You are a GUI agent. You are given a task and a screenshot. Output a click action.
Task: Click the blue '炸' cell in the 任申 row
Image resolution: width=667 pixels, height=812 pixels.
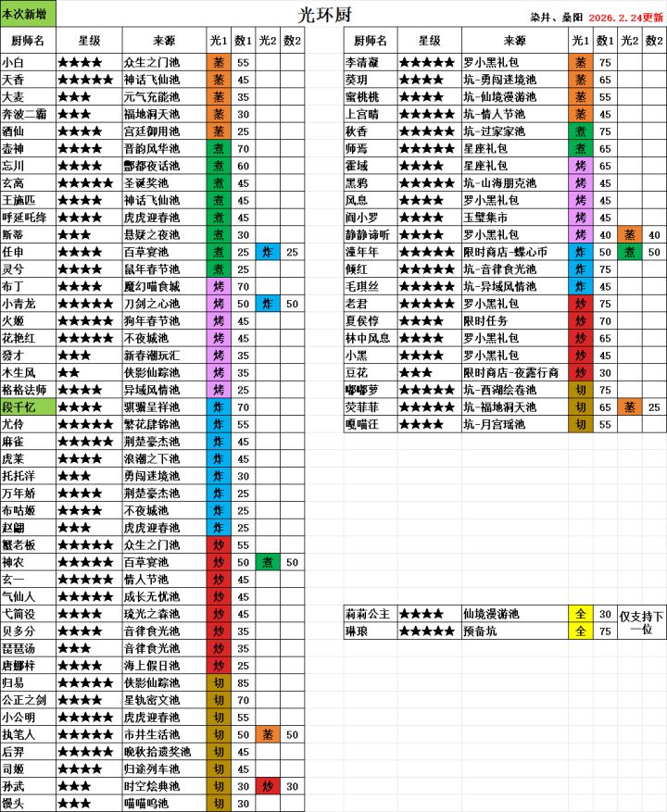(x=268, y=252)
